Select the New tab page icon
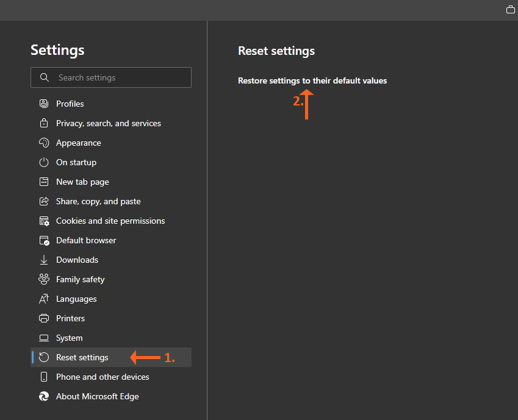This screenshot has width=518, height=420. (44, 182)
